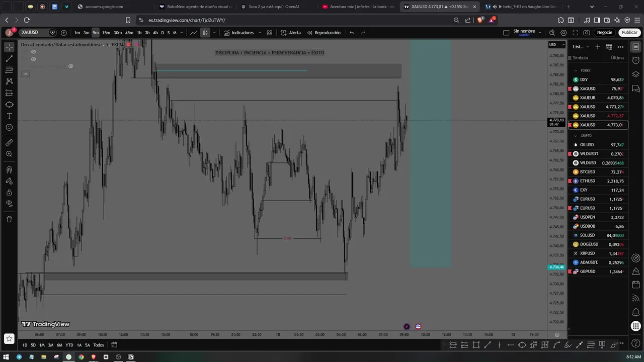Viewport: 644px width, 362px height.
Task: Open indicator templates grid icon
Action: click(x=270, y=33)
